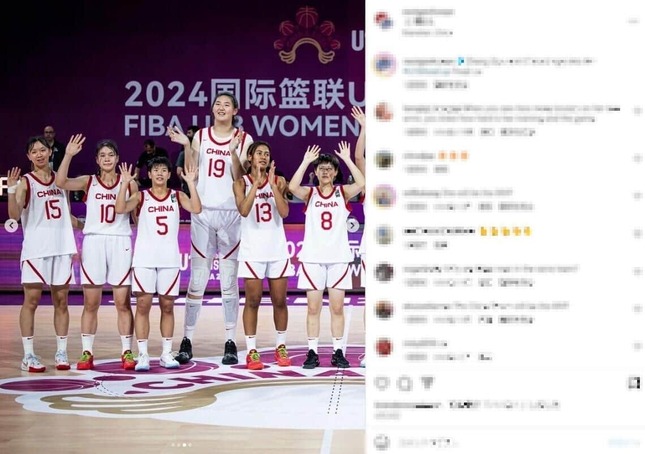Screen dimensions: 645x454
Task: Open more options menu at post header
Action: pos(633,21)
